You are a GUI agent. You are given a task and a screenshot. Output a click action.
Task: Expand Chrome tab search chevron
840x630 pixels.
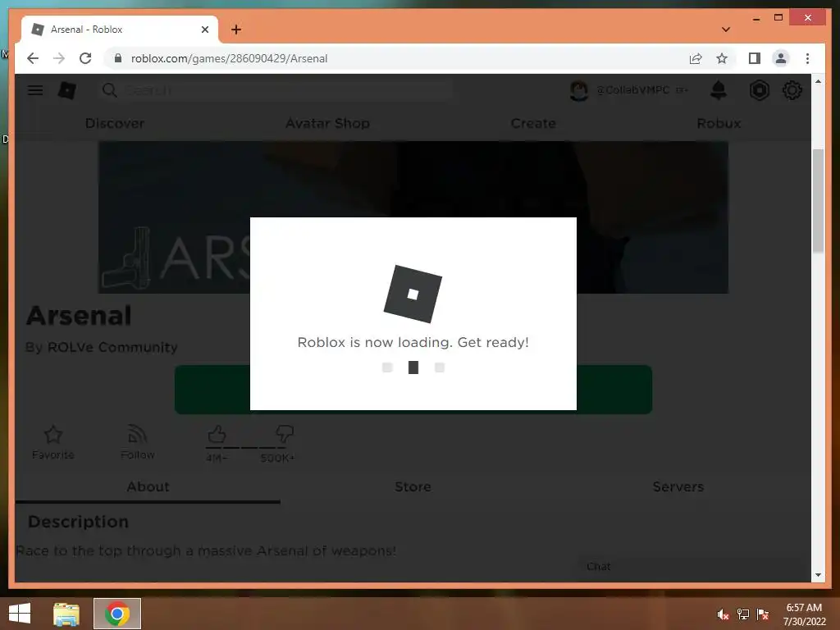(726, 30)
